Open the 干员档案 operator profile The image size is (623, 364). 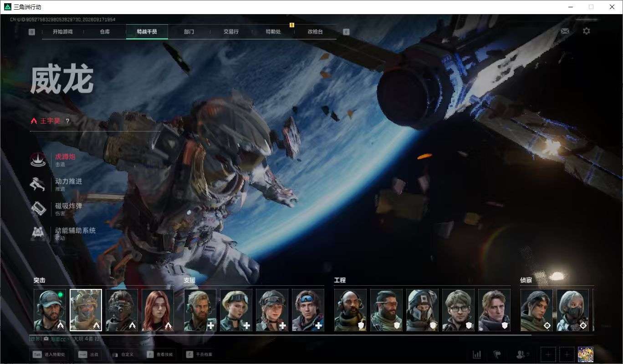199,354
